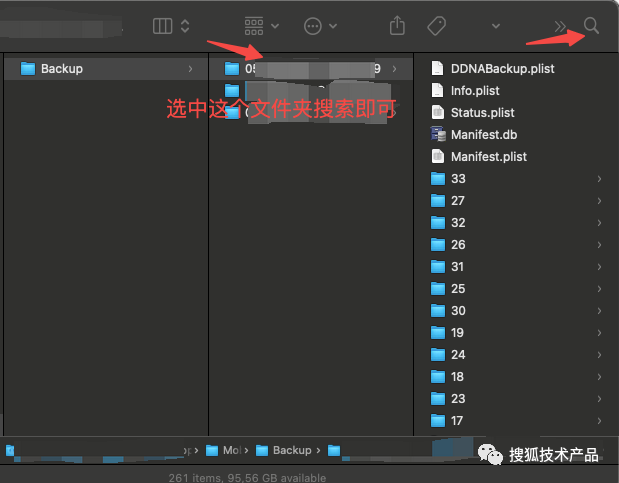This screenshot has width=619, height=483.
Task: Click the folder icon for folder 19
Action: (x=438, y=333)
